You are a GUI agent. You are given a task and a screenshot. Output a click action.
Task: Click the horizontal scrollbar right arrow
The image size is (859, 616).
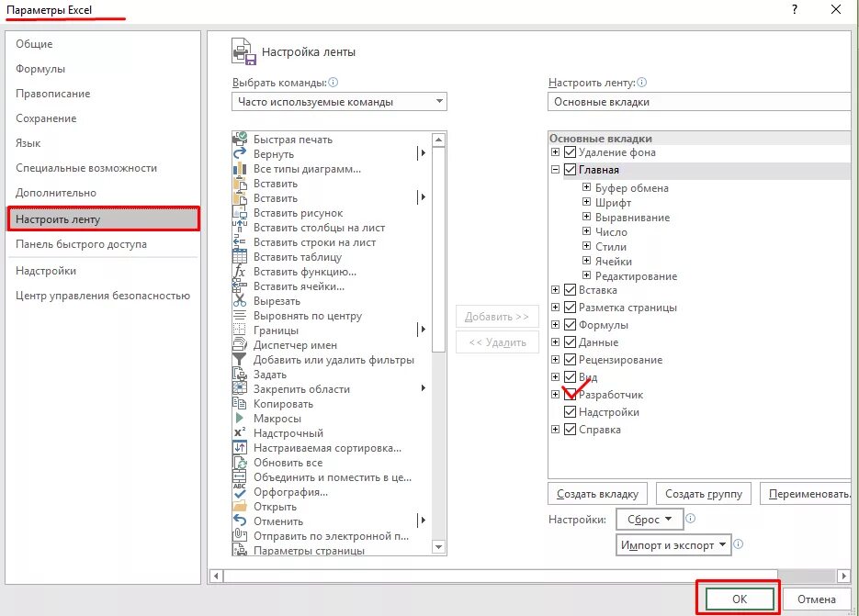(x=843, y=576)
